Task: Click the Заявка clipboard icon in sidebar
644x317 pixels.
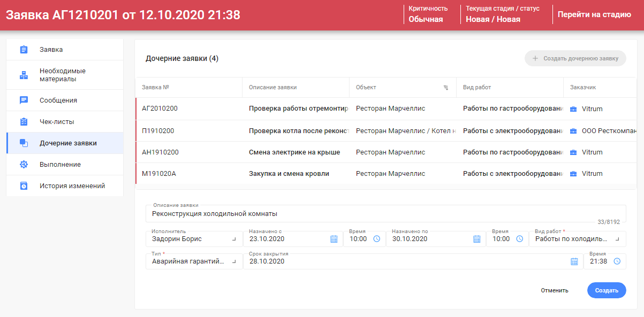Action: (24, 50)
